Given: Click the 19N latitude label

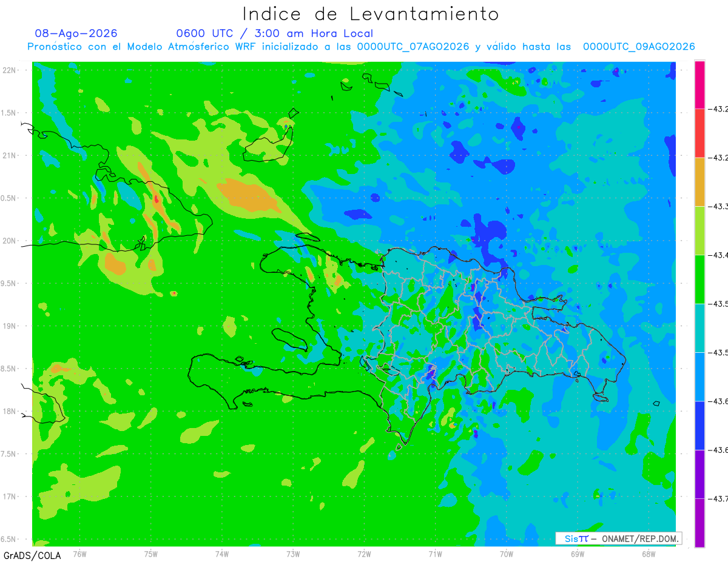Looking at the screenshot, I should coord(10,326).
